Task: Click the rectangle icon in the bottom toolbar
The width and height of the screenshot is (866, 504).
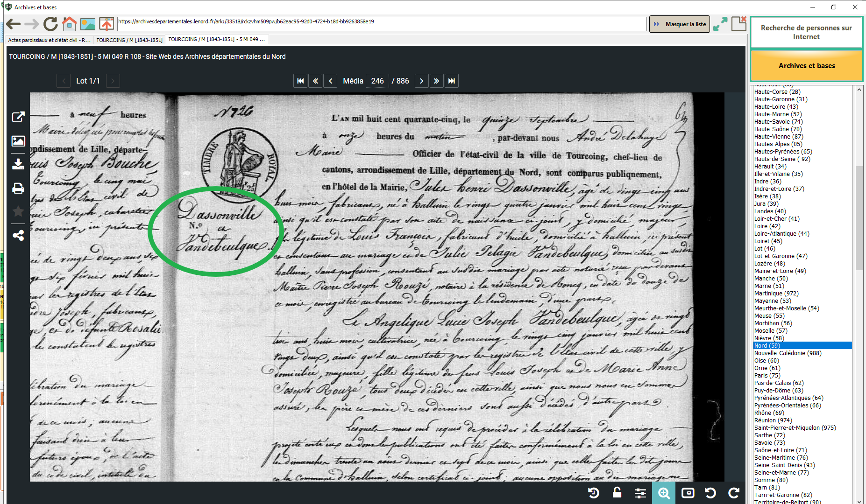Action: (688, 493)
